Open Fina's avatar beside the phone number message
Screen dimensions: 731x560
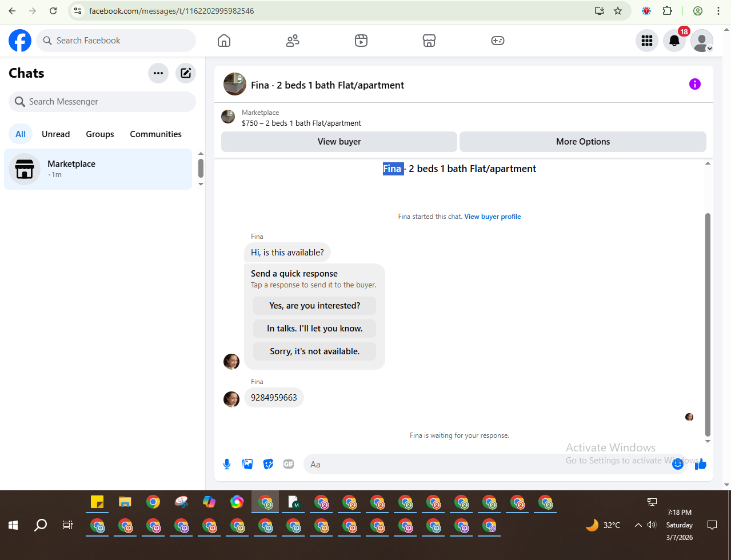click(x=231, y=399)
